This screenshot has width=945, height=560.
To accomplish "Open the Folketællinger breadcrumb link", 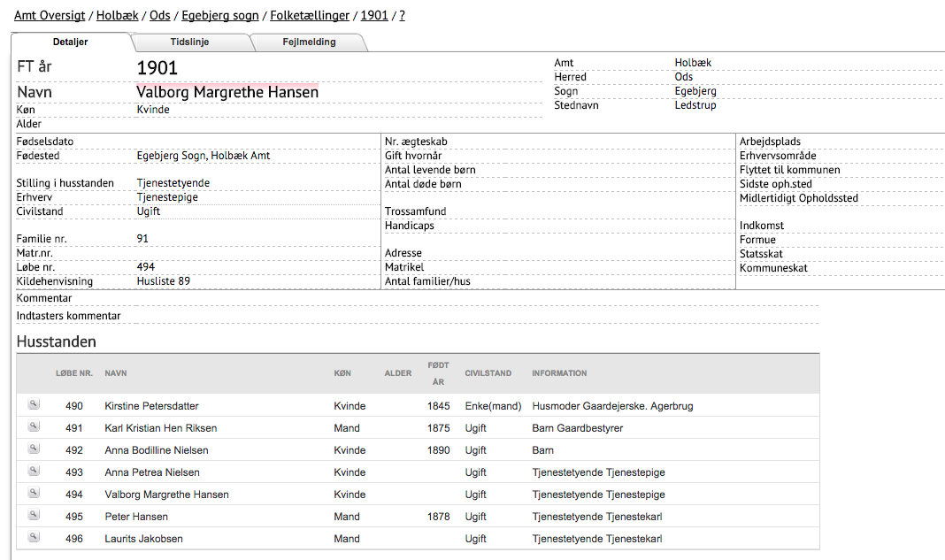I will (310, 16).
